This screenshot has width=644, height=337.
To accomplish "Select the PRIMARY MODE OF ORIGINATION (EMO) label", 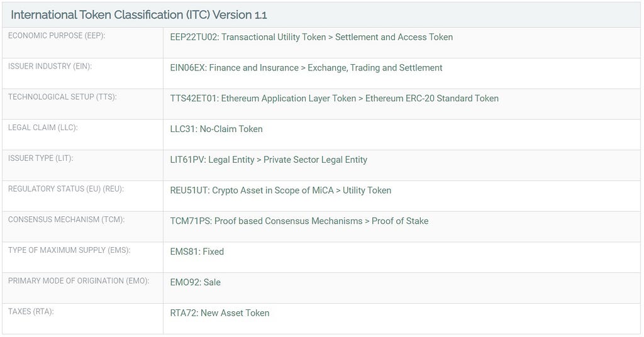I will coord(79,281).
